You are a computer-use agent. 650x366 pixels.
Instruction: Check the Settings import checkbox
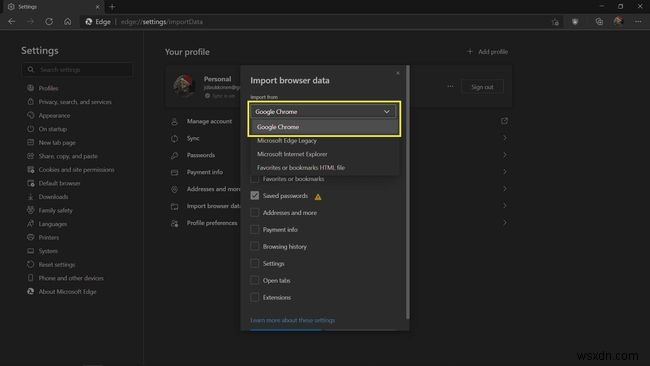255,264
